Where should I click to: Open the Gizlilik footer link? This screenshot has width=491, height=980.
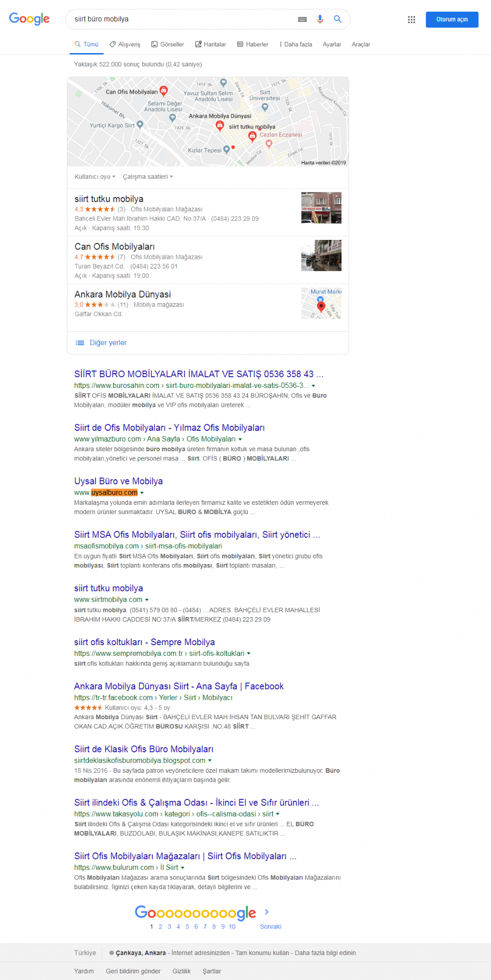coord(181,971)
